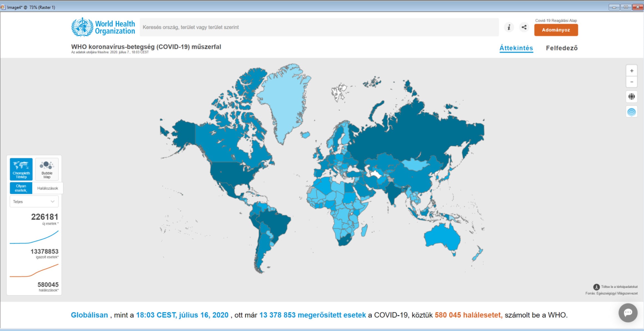
Task: Zoom in with the plus button
Action: point(632,71)
